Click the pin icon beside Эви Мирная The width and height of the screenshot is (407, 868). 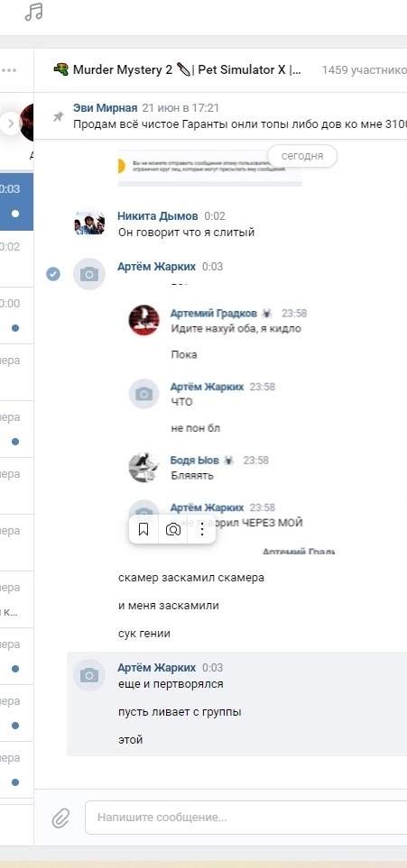58,117
